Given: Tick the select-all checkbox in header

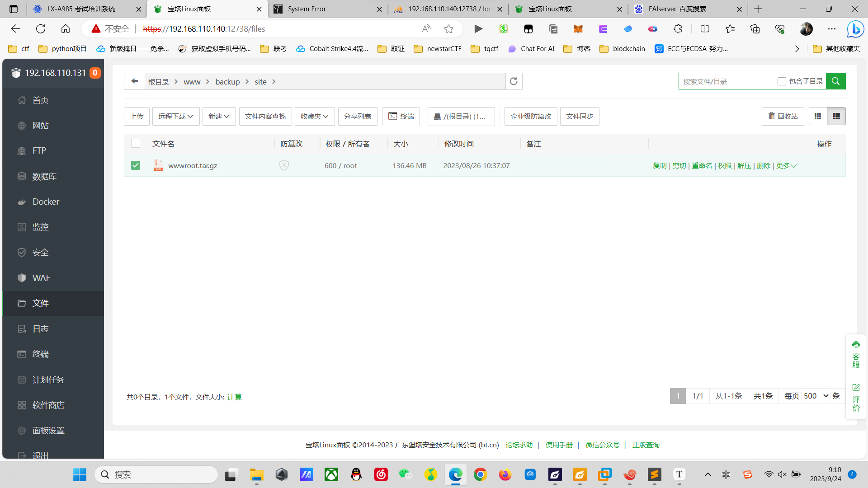Looking at the screenshot, I should click(x=136, y=144).
